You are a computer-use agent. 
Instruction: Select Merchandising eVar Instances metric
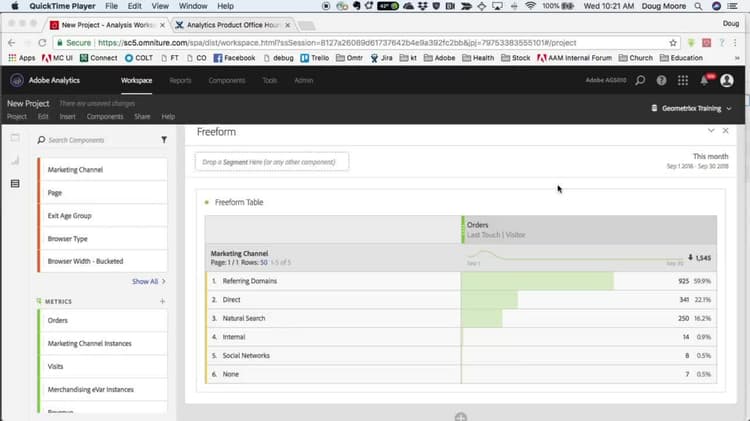pos(103,389)
